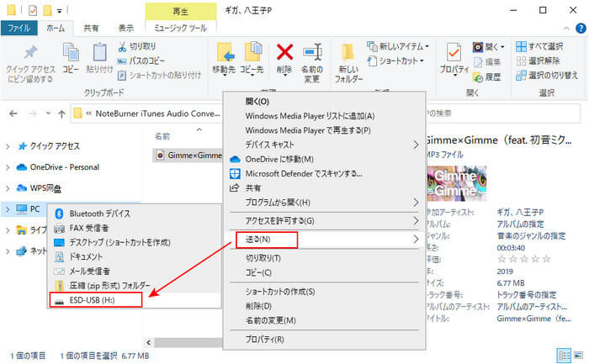The height and width of the screenshot is (364, 589).
Task: Click 切り取り scissors in ribbon
Action: point(136,46)
